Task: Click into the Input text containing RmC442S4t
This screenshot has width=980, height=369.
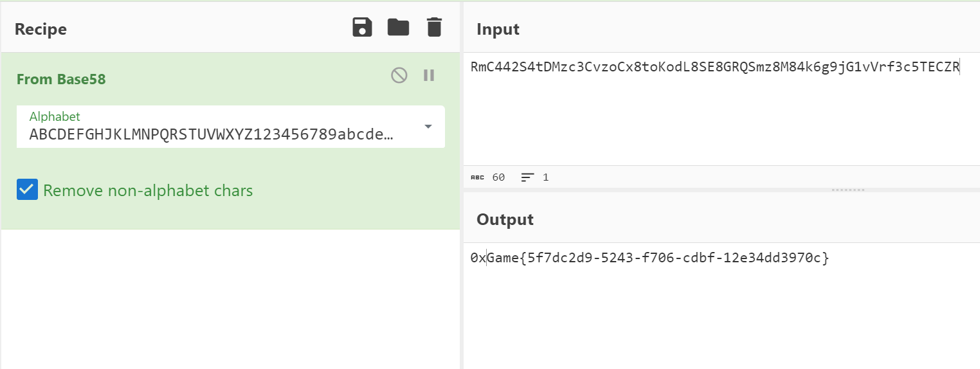Action: click(715, 67)
